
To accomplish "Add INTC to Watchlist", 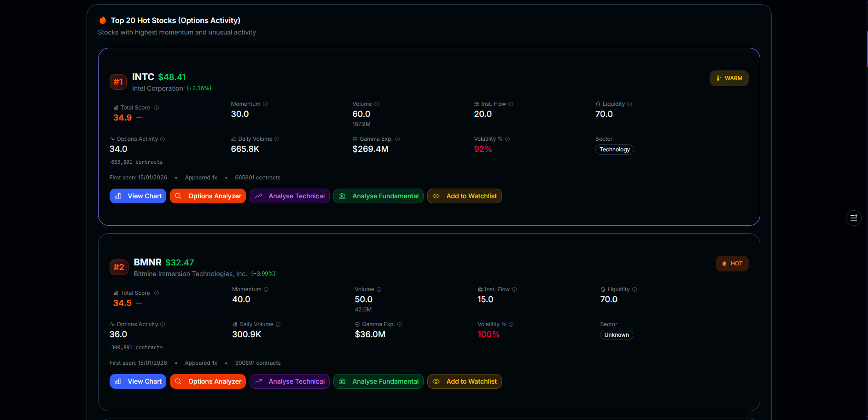I will coord(465,196).
